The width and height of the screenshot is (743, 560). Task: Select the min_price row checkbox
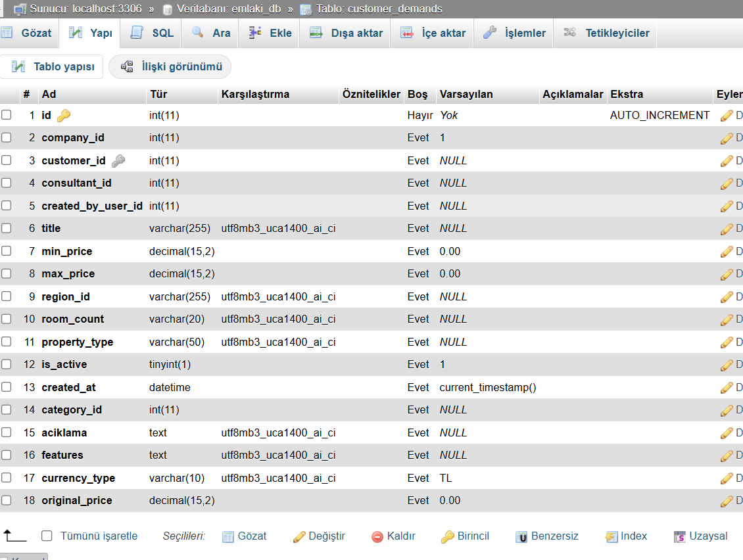click(x=7, y=251)
